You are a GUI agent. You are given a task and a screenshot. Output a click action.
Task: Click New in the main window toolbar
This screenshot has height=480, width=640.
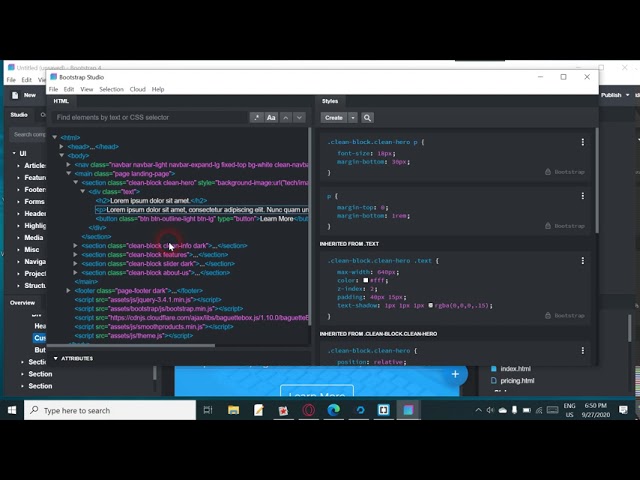click(x=24, y=95)
